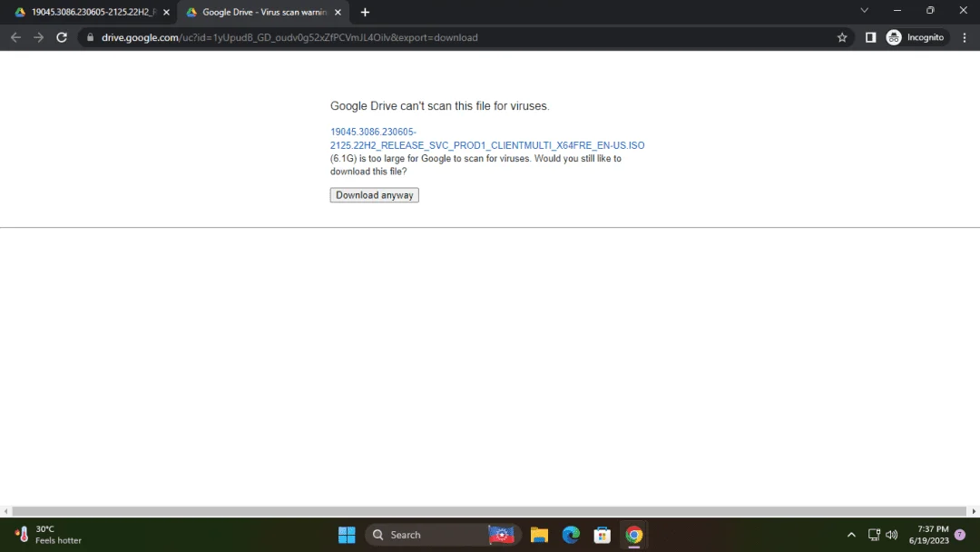Open the notification count badge
Viewport: 980px width, 552px height.
click(960, 535)
